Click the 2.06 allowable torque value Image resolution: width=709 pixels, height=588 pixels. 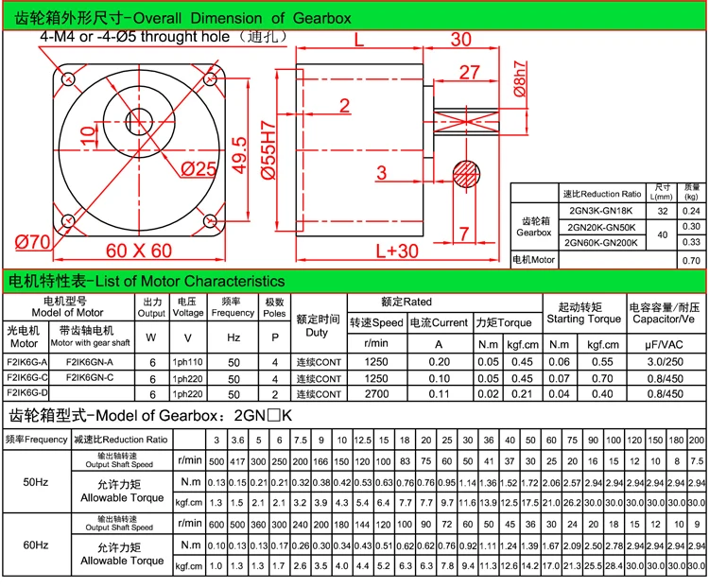tap(551, 483)
